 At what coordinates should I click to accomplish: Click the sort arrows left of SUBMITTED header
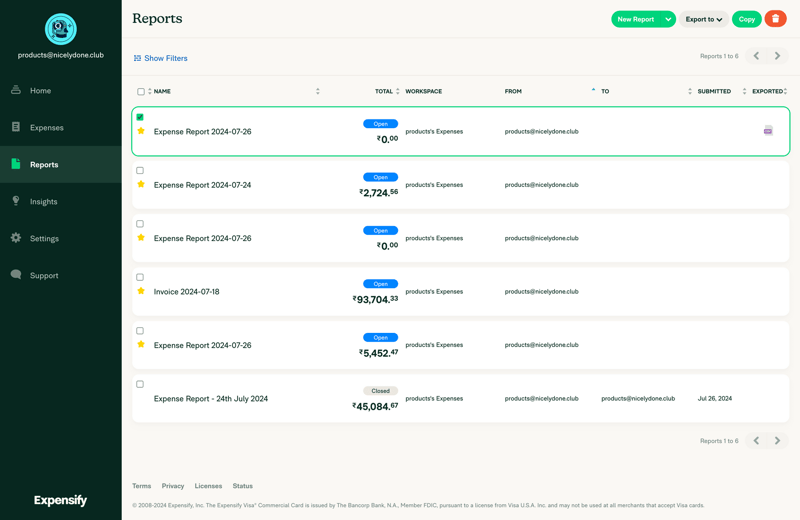tap(690, 91)
